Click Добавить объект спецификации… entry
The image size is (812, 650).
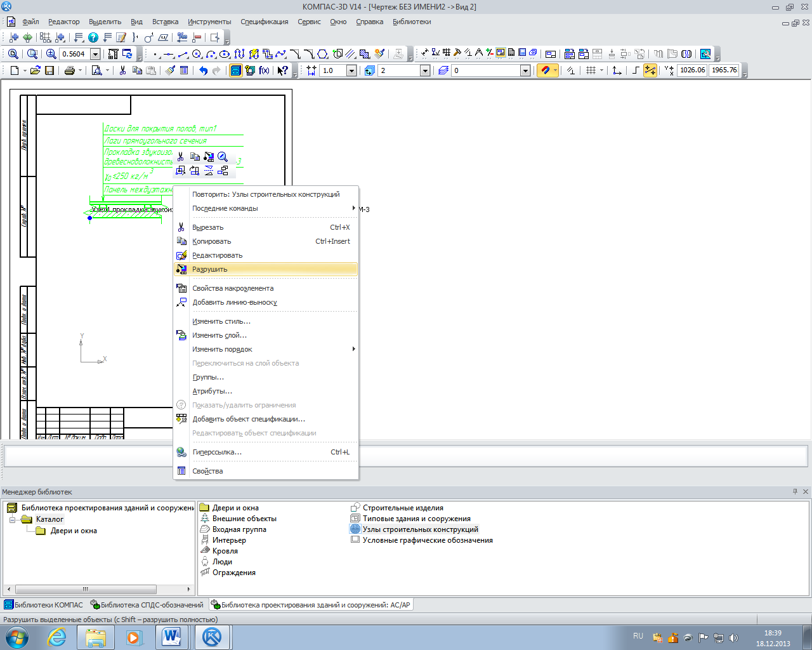tap(265, 419)
